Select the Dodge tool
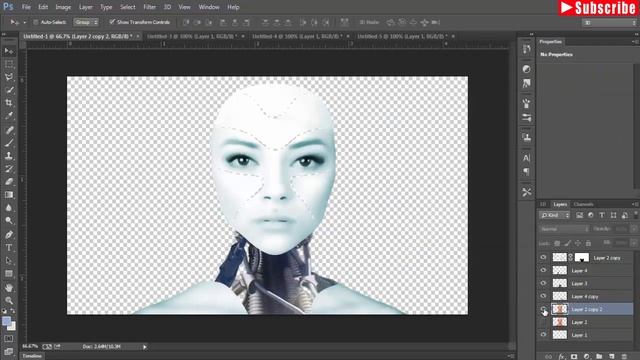 (9, 221)
